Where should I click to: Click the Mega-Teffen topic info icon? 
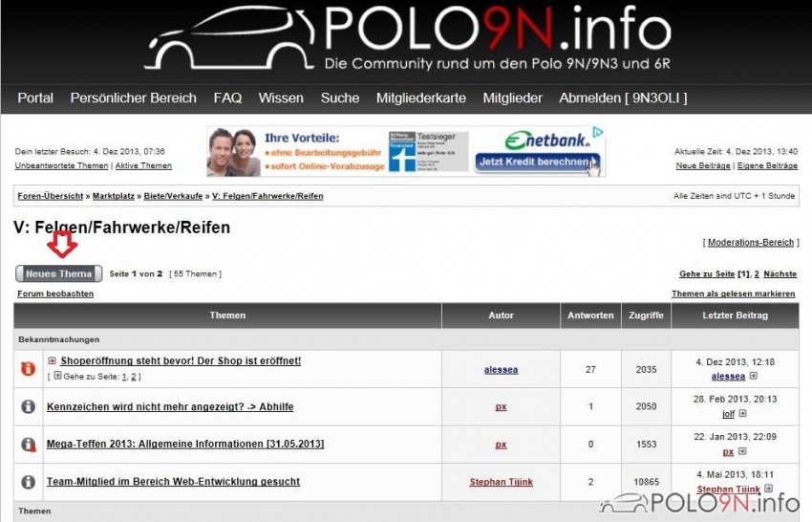coord(28,445)
